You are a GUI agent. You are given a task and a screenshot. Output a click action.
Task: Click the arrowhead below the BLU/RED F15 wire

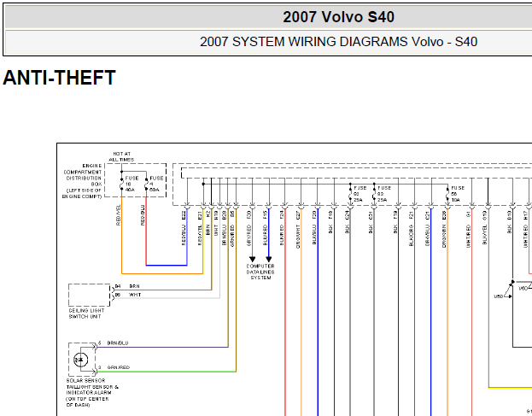(269, 259)
